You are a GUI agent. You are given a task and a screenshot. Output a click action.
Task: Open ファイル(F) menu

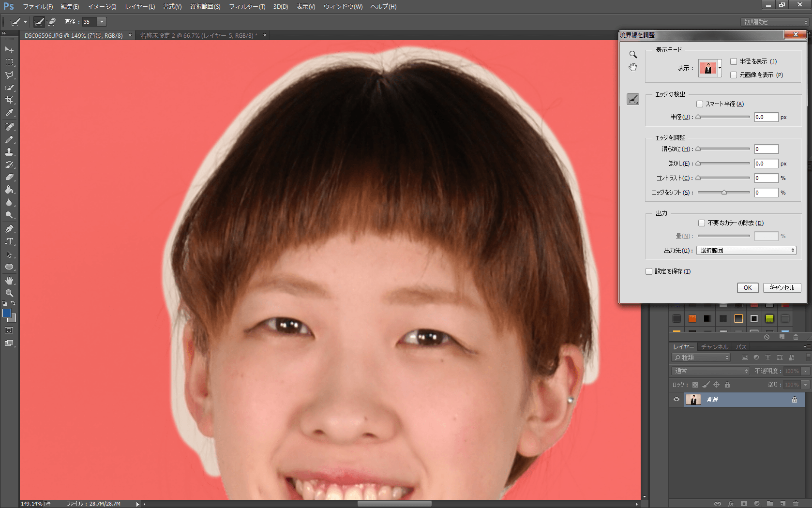click(38, 7)
